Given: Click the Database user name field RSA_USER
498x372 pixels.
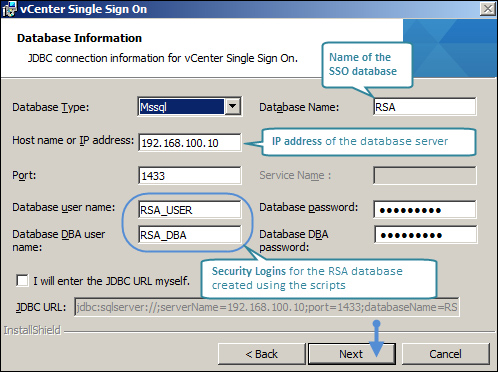Looking at the screenshot, I should (189, 210).
